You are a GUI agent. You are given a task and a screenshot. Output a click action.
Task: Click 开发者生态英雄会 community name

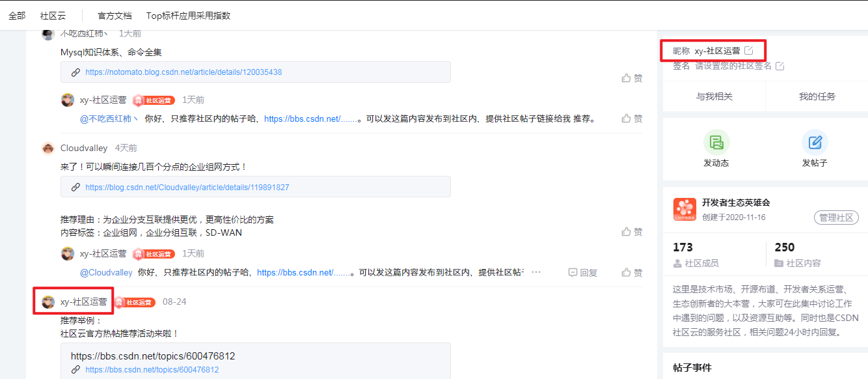[736, 203]
